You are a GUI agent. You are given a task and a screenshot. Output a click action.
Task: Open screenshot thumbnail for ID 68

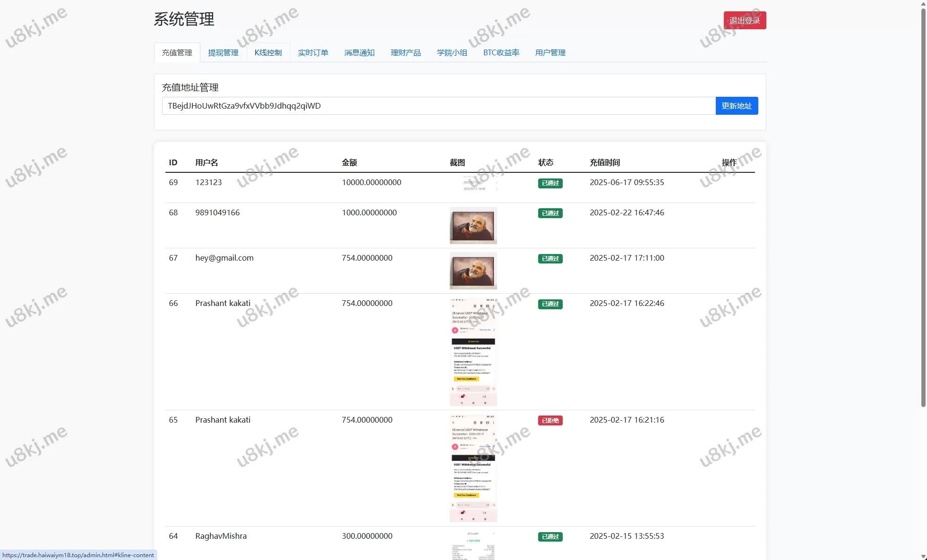pyautogui.click(x=473, y=225)
